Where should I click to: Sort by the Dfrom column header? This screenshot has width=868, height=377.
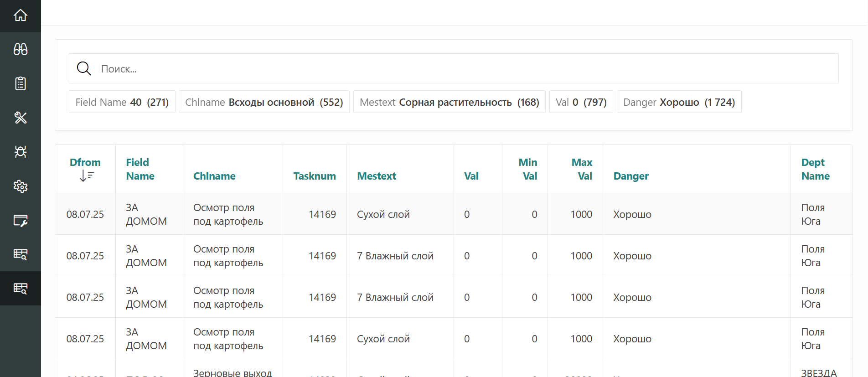coord(85,163)
